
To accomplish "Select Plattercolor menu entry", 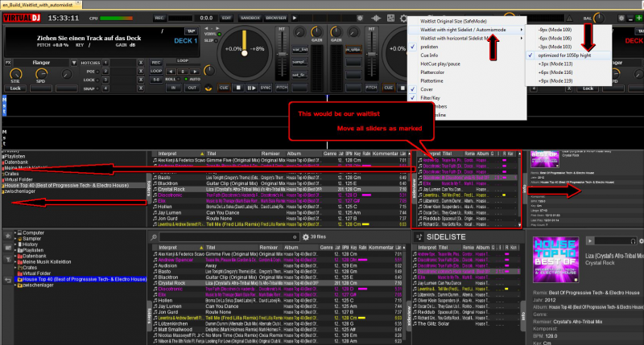I will (x=467, y=72).
